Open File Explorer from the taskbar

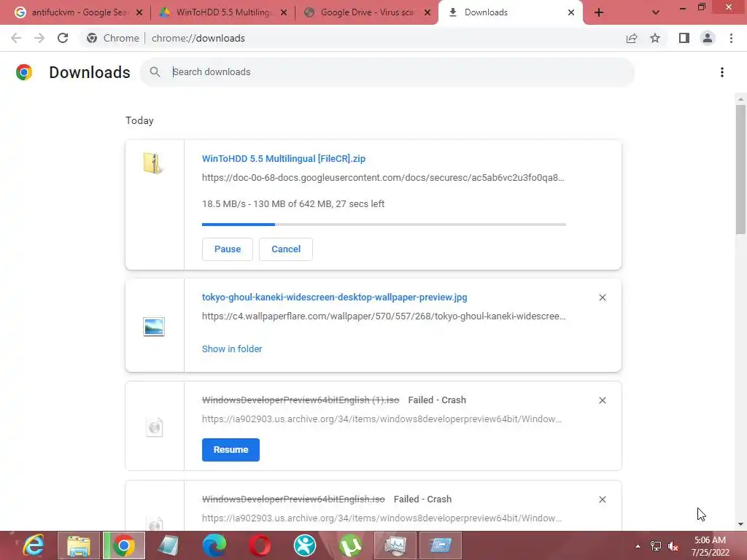click(x=79, y=545)
